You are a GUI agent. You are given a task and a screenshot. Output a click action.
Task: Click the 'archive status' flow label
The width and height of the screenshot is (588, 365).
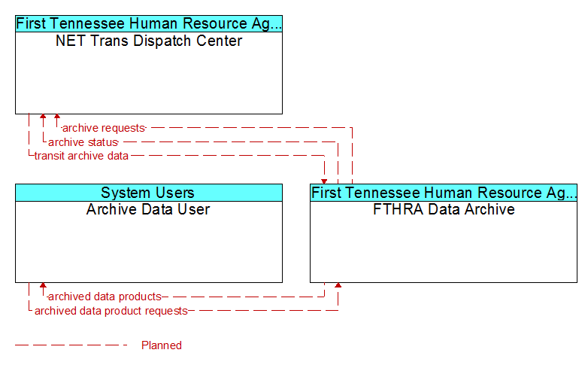83,142
